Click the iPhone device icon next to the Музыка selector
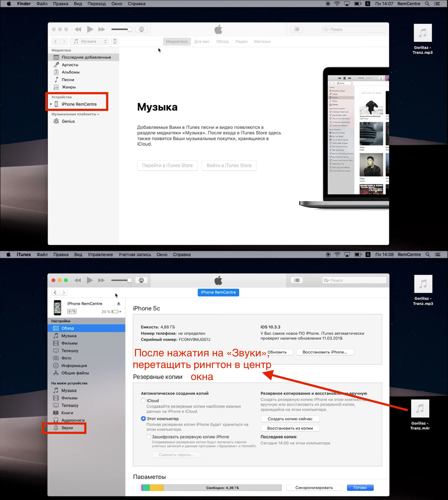The image size is (448, 500). [x=115, y=41]
